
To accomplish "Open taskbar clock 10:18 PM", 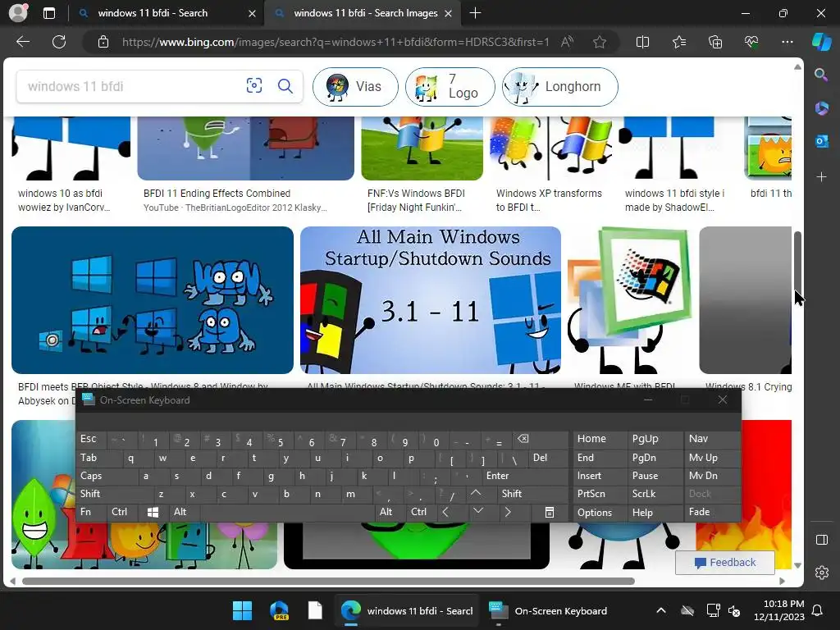I will point(778,610).
